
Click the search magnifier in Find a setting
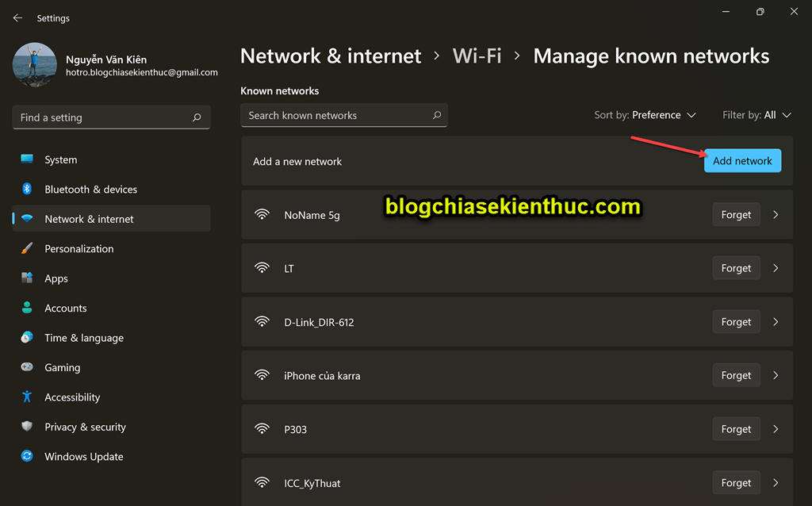[x=197, y=117]
